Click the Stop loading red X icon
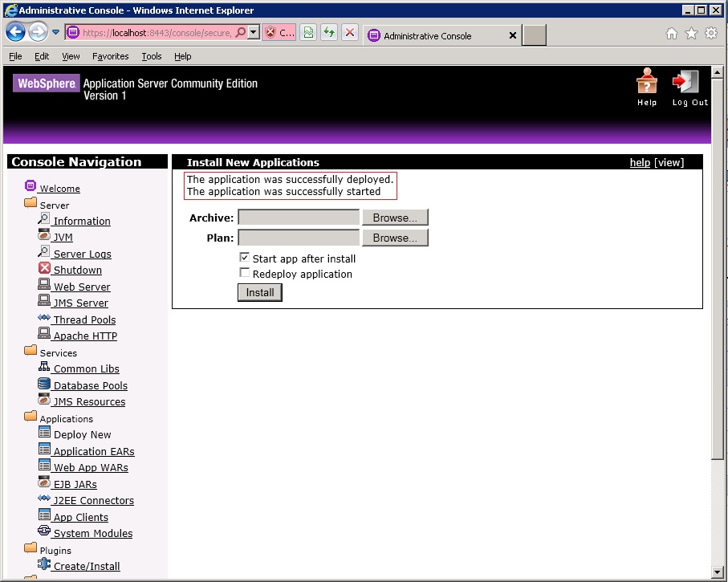The width and height of the screenshot is (728, 582). pos(350,33)
